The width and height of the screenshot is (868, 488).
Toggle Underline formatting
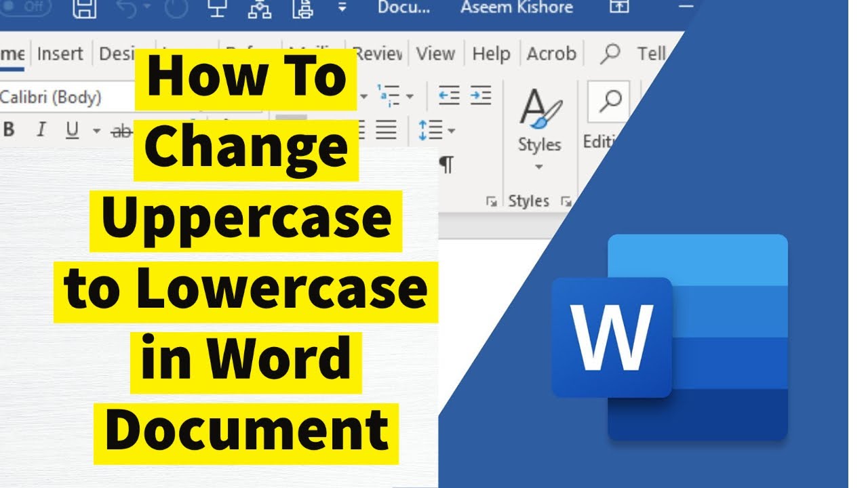click(x=73, y=129)
